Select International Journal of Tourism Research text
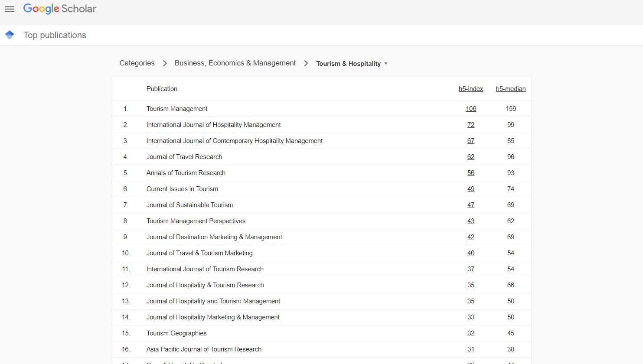This screenshot has width=643, height=364. coord(205,269)
